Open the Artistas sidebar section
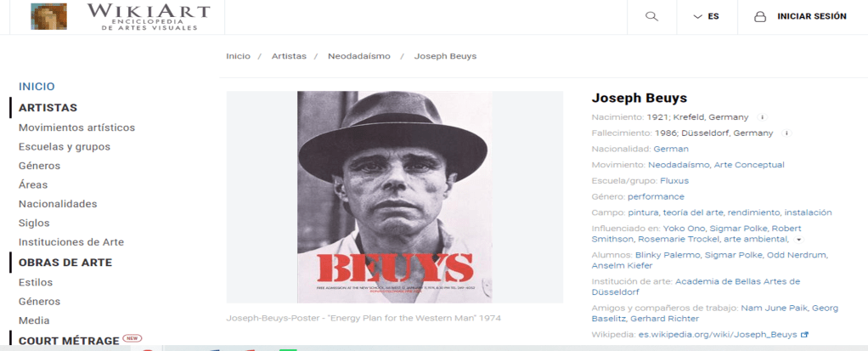Image resolution: width=868 pixels, height=351 pixels. [48, 108]
